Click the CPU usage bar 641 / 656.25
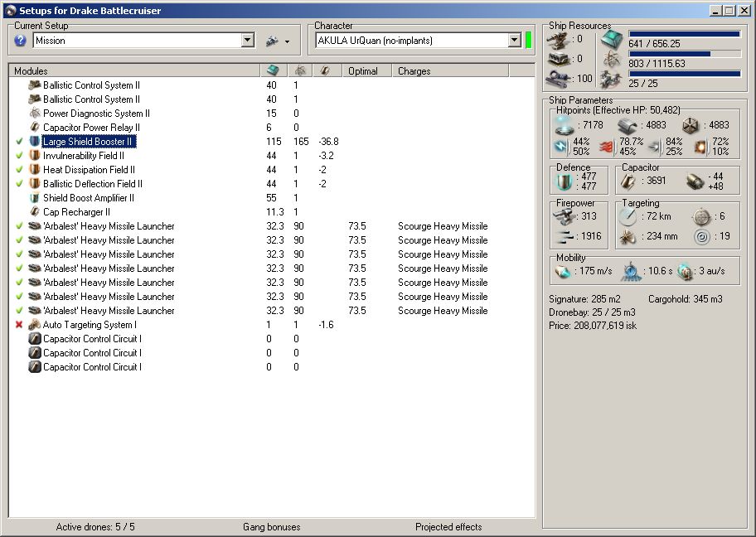756x537 pixels. coord(685,34)
